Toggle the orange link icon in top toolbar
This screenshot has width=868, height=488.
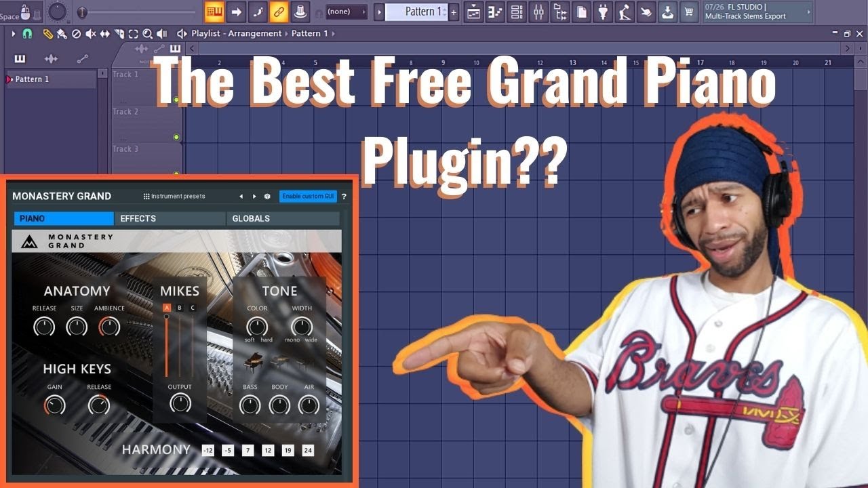[279, 12]
